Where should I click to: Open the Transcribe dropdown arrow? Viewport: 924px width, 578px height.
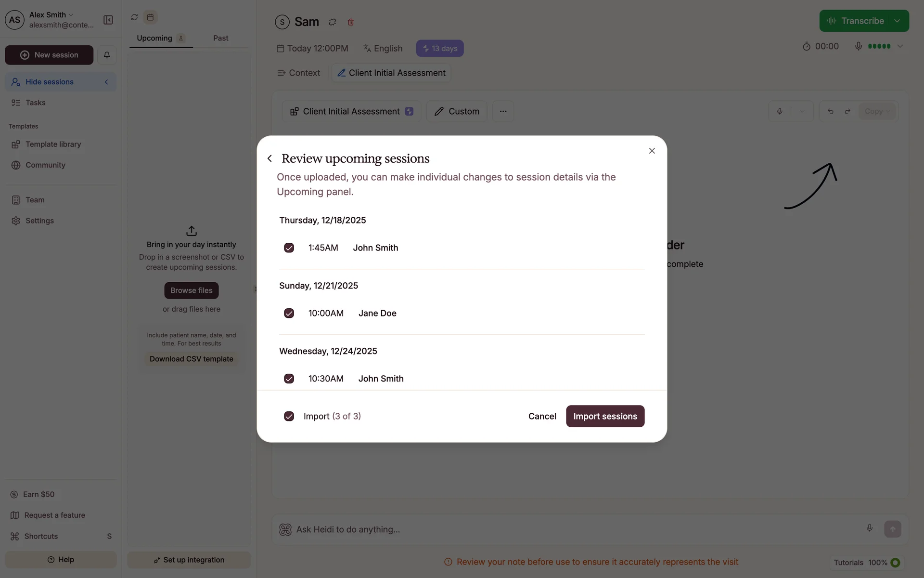point(897,21)
